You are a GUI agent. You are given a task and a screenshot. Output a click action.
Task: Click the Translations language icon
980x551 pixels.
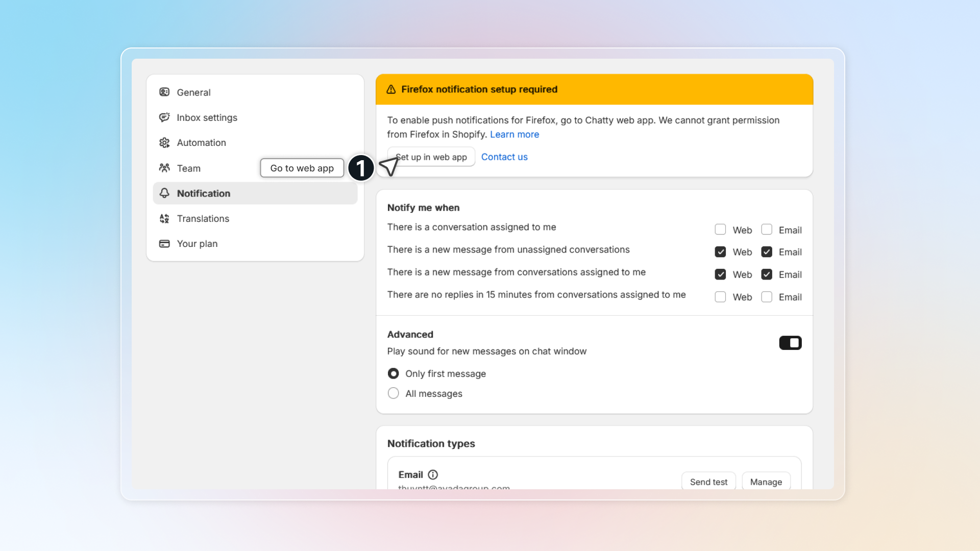(164, 218)
